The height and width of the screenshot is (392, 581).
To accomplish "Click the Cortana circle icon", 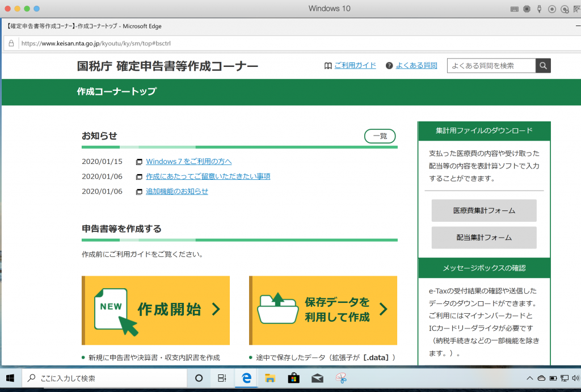I will pyautogui.click(x=199, y=378).
